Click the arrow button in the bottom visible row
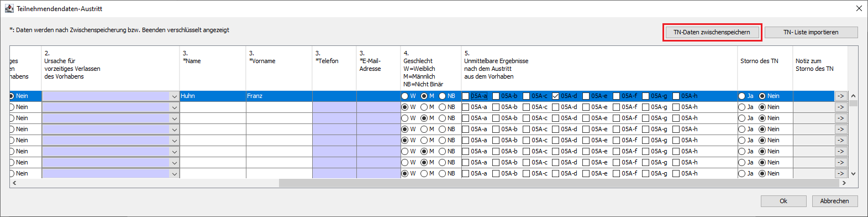Image resolution: width=868 pixels, height=217 pixels. (x=840, y=174)
